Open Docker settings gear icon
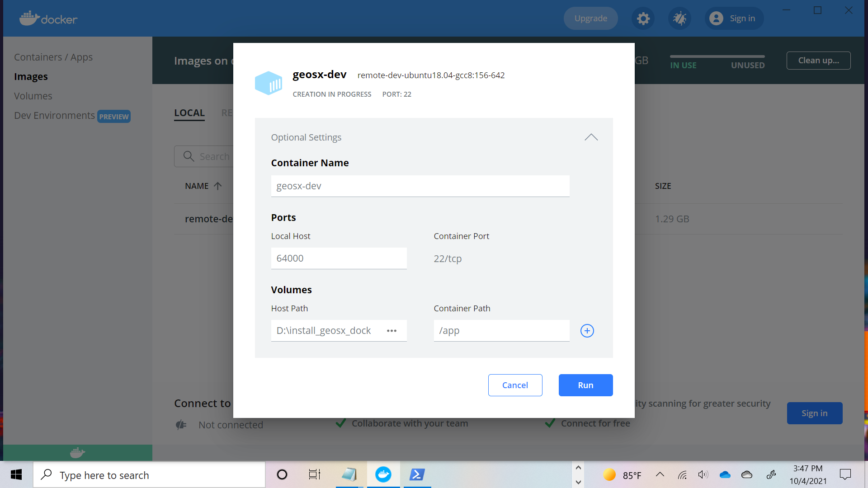The image size is (868, 488). tap(643, 19)
